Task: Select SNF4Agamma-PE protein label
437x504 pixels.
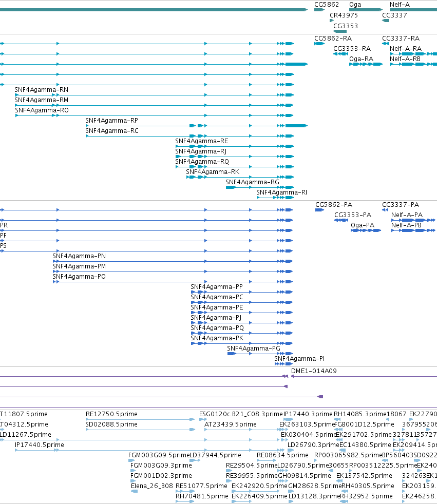Action: point(217,307)
